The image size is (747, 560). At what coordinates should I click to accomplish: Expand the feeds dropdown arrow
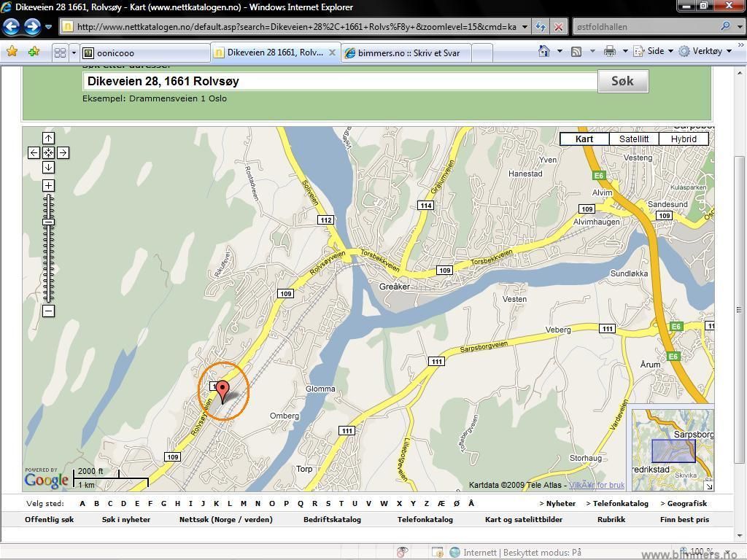(x=592, y=51)
